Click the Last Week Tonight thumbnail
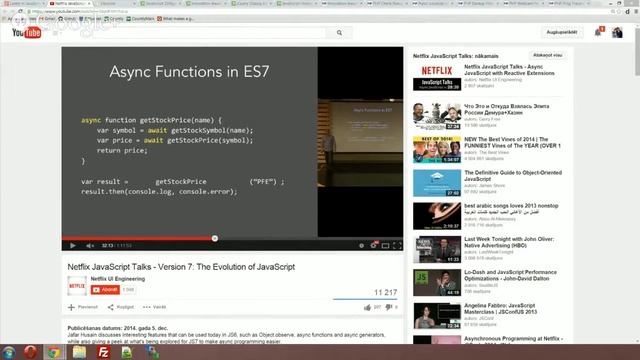Viewport: 640px width, 360px height. click(x=437, y=249)
